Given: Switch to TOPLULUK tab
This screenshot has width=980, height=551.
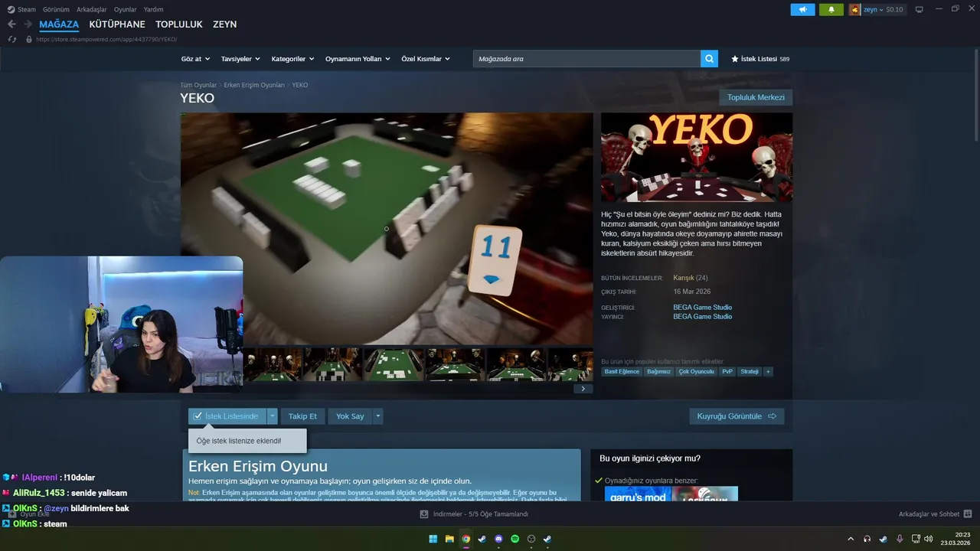Looking at the screenshot, I should pyautogui.click(x=179, y=24).
